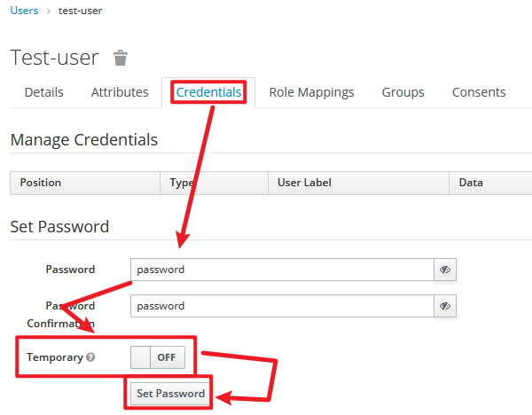
Task: Show password using eye icon in Password field
Action: 445,270
